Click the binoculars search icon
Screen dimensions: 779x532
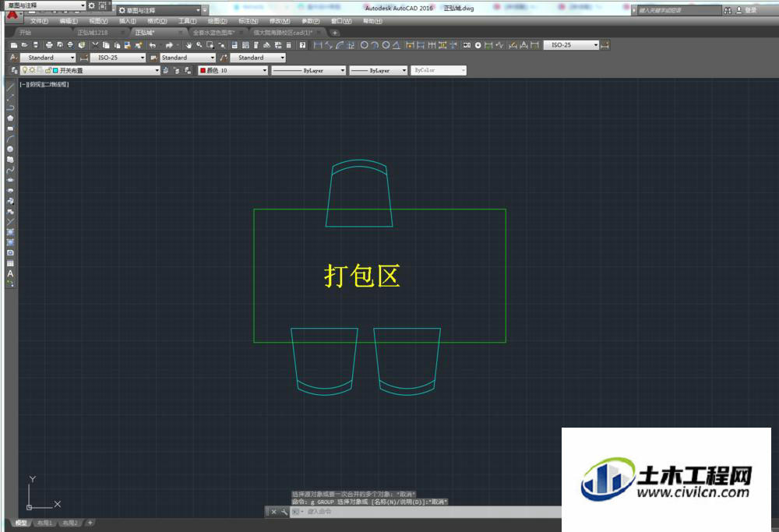coord(728,10)
